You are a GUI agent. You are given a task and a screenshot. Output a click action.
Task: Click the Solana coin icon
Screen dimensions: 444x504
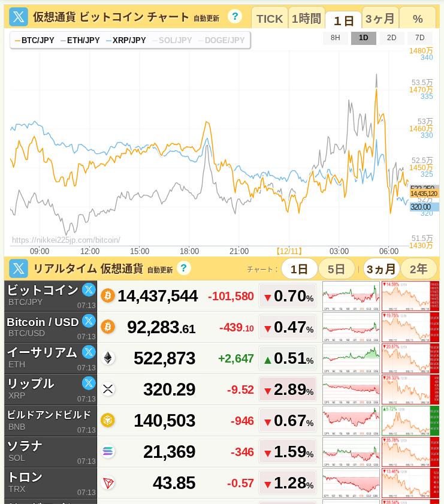pyautogui.click(x=108, y=451)
